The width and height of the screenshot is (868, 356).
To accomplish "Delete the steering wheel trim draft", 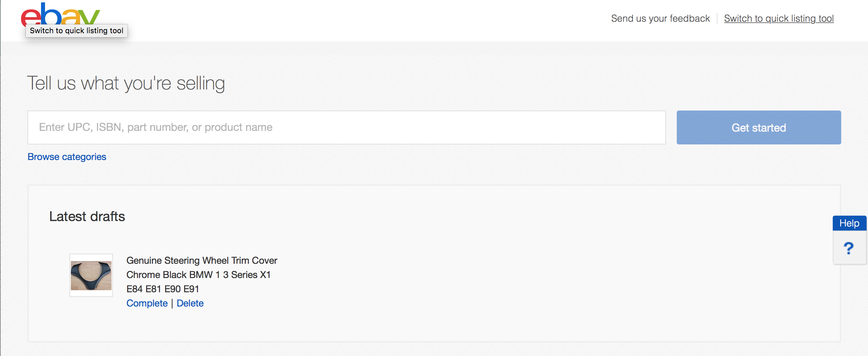I will 190,303.
